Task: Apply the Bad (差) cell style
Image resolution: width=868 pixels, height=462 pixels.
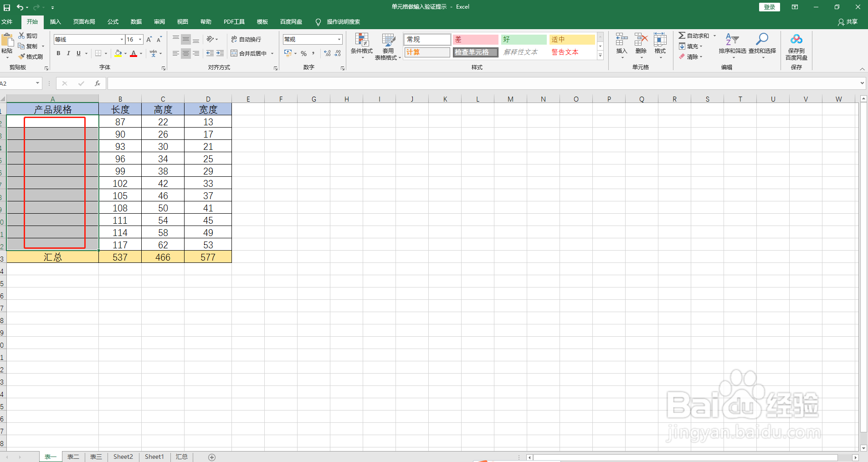Action: 475,40
